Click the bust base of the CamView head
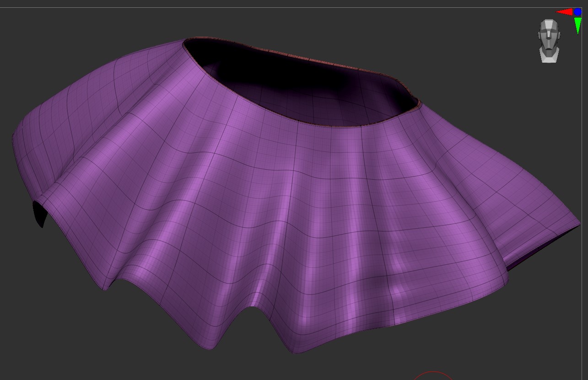The image size is (588, 380). coord(549,56)
